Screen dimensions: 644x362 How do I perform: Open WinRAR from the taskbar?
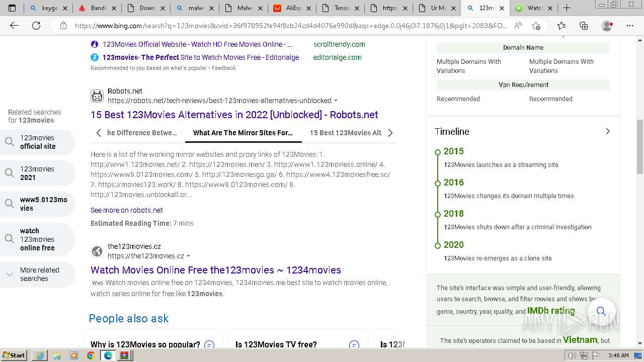[124, 355]
